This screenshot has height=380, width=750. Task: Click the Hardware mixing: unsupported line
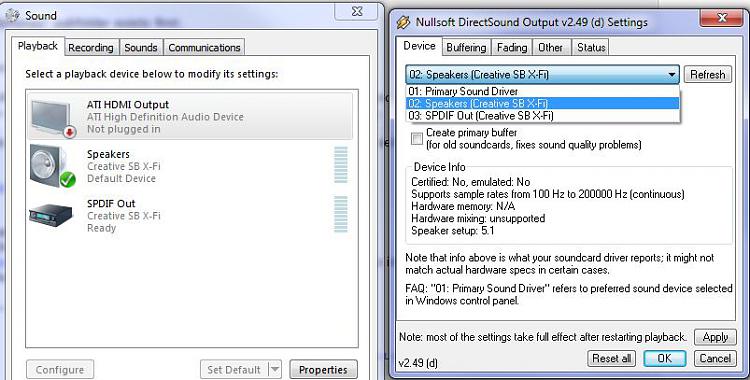478,218
